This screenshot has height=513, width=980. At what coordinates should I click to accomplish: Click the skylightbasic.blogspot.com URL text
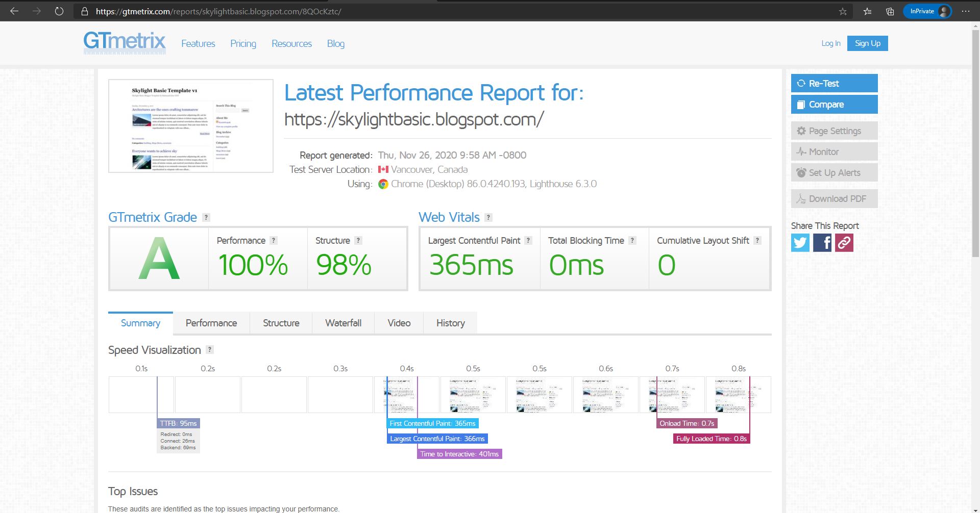pyautogui.click(x=414, y=119)
